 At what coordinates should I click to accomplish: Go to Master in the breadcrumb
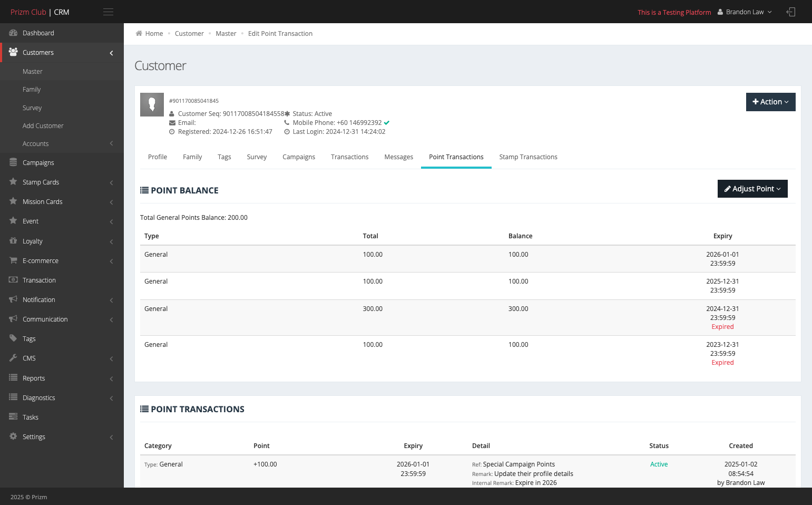(226, 33)
